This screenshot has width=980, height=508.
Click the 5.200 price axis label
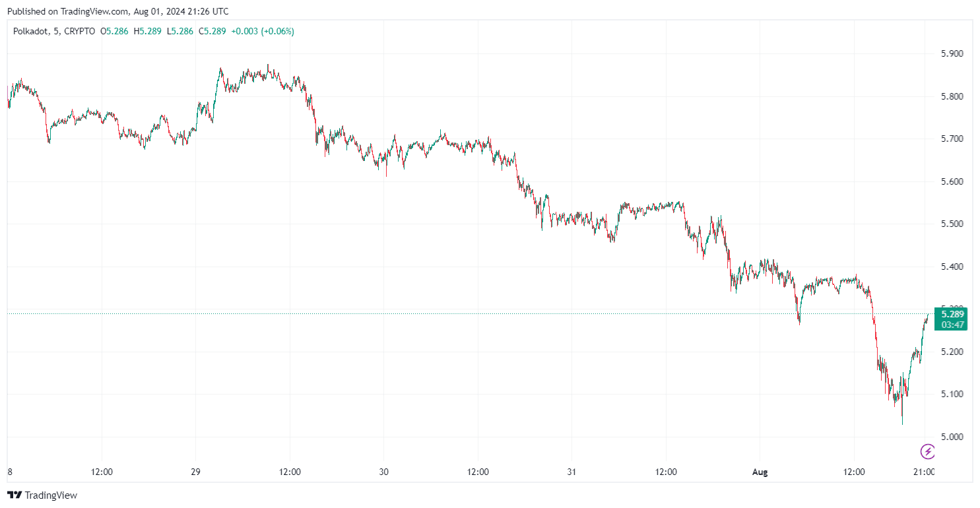(952, 352)
